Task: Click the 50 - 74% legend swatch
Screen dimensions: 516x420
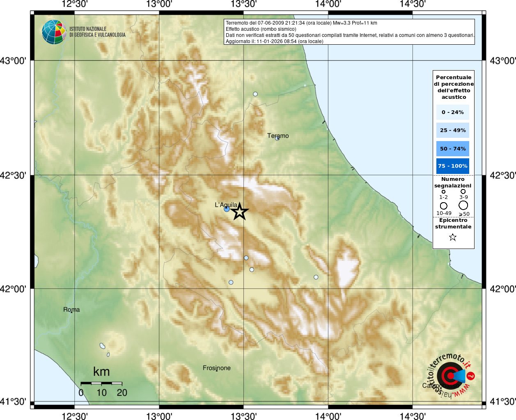Action: (x=453, y=148)
